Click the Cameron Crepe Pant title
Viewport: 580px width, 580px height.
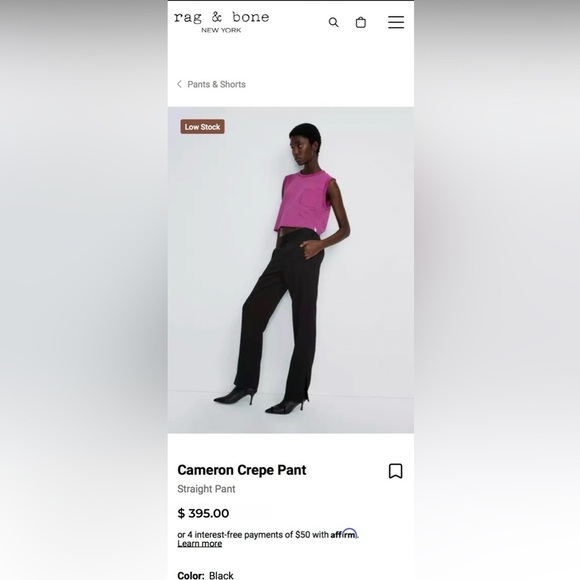click(x=242, y=470)
